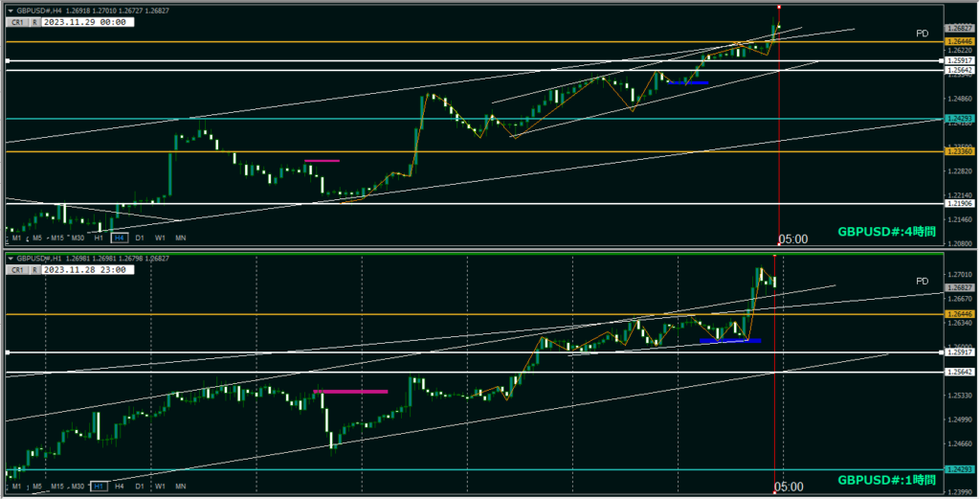Click the 1.21906 price label on upper chart
980x499 pixels.
click(x=959, y=203)
